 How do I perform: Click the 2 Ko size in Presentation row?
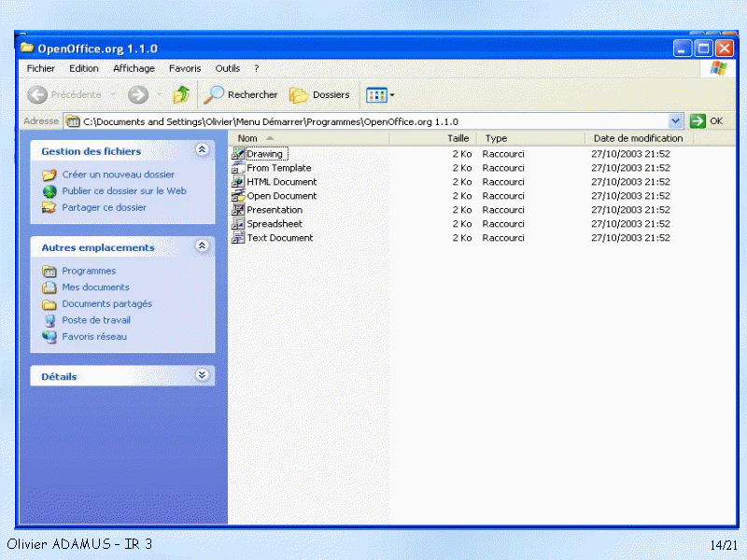point(462,209)
